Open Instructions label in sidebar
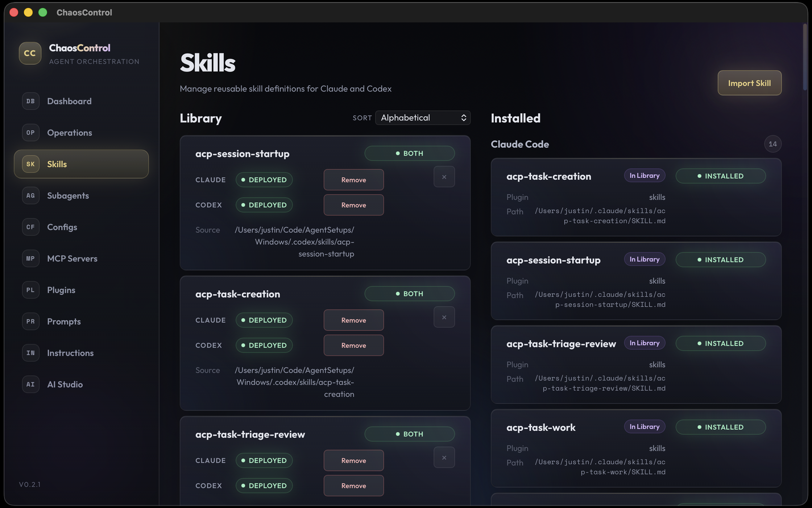812x508 pixels. 70,353
